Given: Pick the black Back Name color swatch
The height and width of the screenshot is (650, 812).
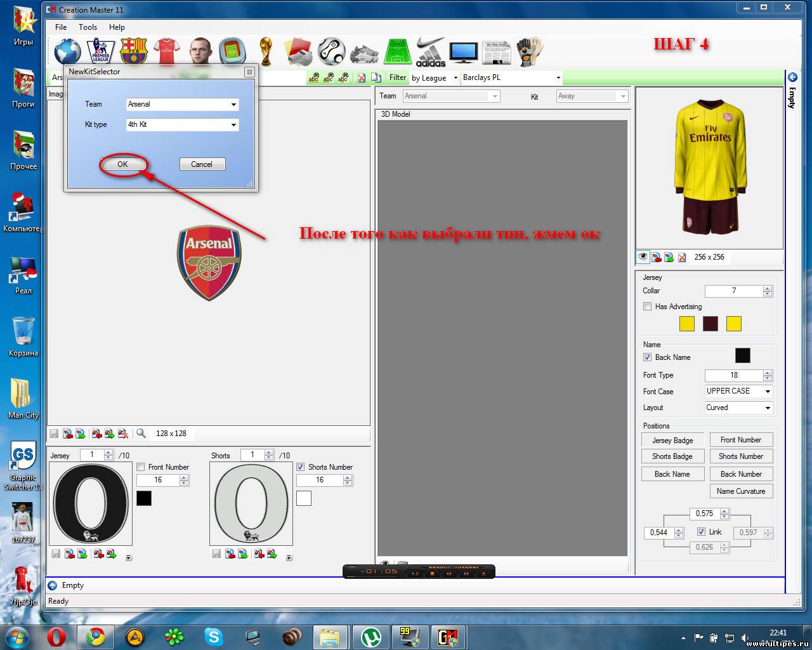Looking at the screenshot, I should point(742,355).
